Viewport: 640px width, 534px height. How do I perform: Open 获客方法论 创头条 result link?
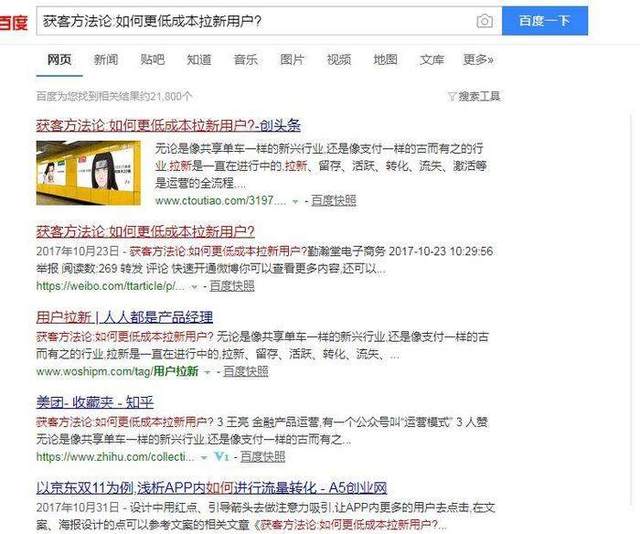(168, 125)
